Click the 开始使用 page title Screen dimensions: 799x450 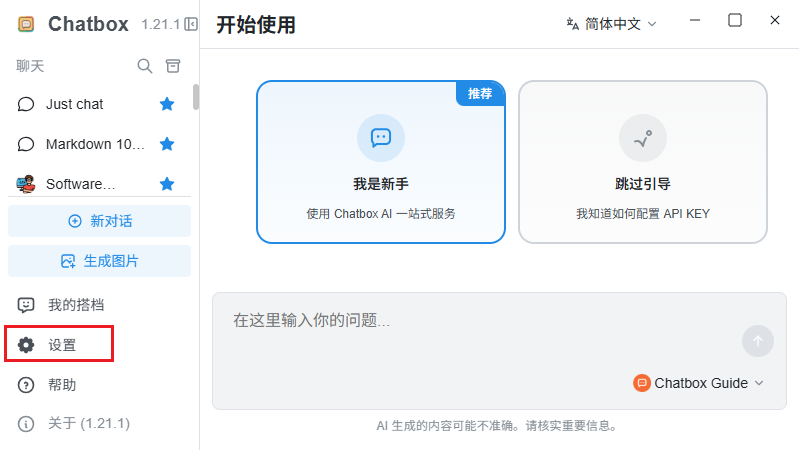coord(256,24)
